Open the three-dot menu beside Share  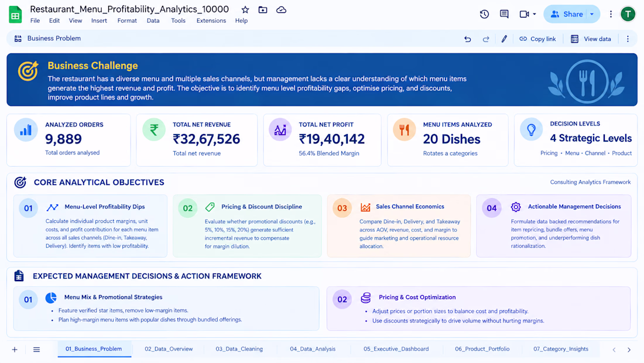pyautogui.click(x=611, y=15)
